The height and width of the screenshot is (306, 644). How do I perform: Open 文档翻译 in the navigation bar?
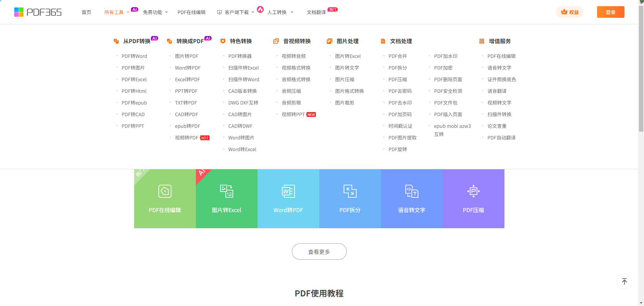pyautogui.click(x=316, y=12)
